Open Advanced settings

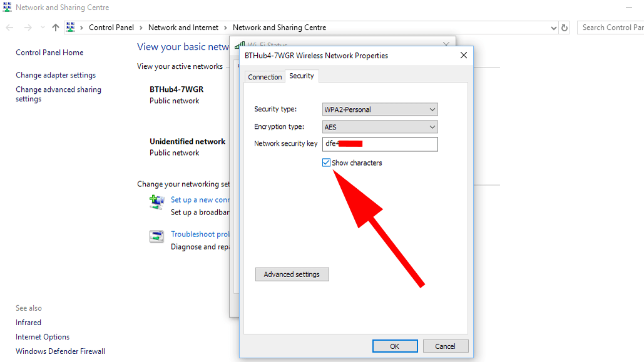coord(292,274)
